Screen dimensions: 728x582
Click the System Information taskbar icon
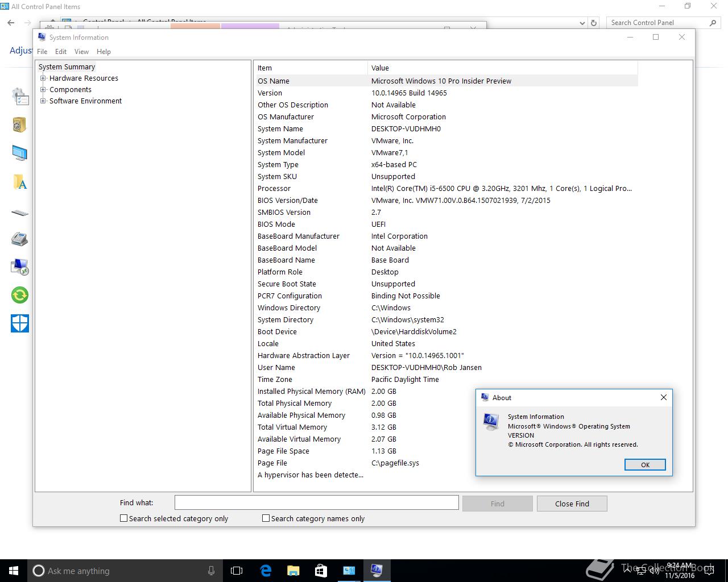377,571
